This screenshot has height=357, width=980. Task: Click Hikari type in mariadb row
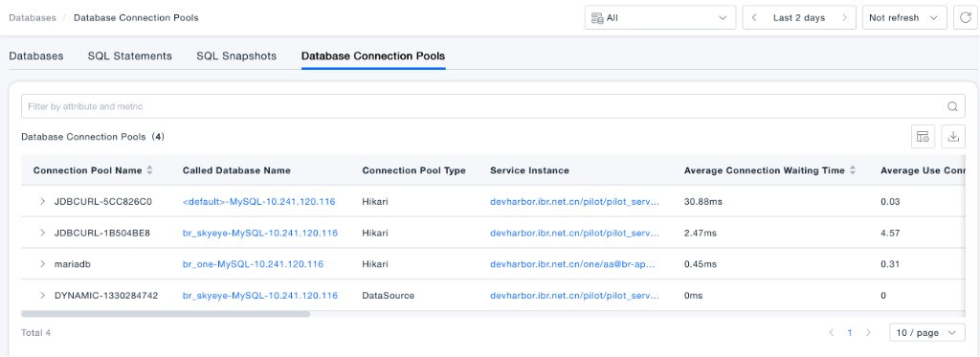tap(375, 264)
